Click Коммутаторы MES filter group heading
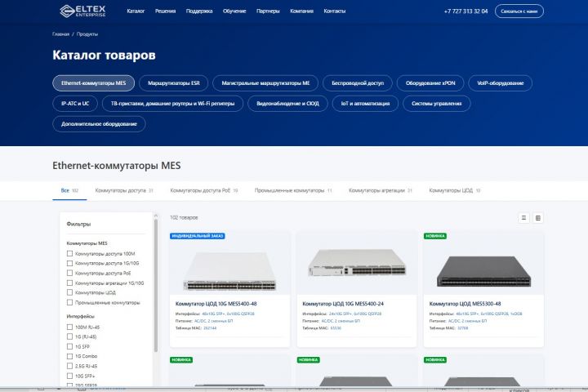The width and height of the screenshot is (588, 392). point(87,243)
